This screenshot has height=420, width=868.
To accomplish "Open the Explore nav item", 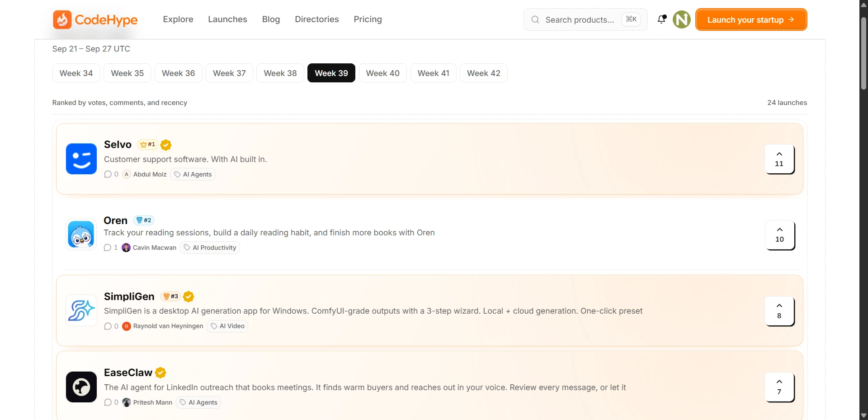I will pyautogui.click(x=178, y=19).
